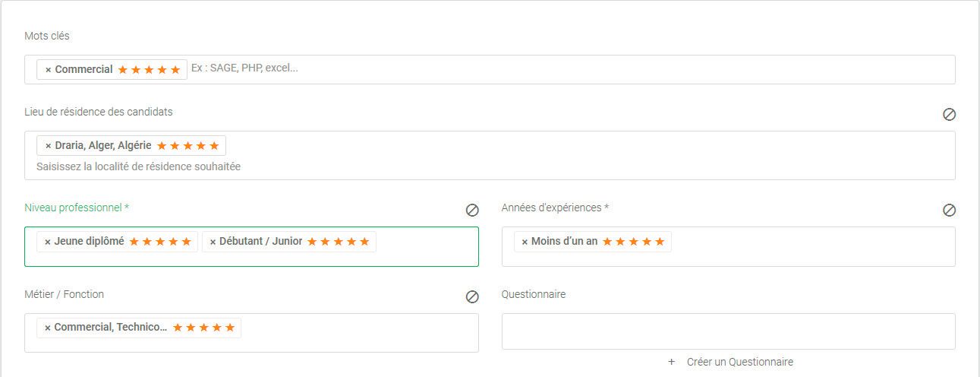This screenshot has width=980, height=377.
Task: Click Créer un Questionnaire link
Action: click(740, 362)
